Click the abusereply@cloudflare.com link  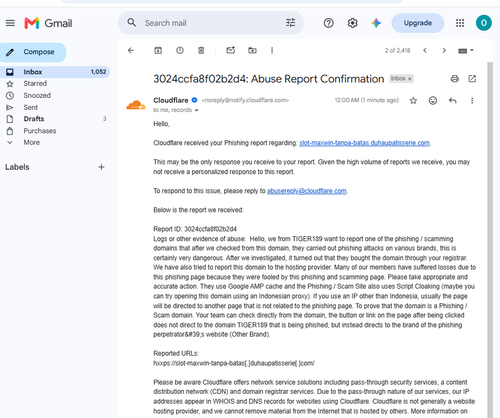coord(307,191)
